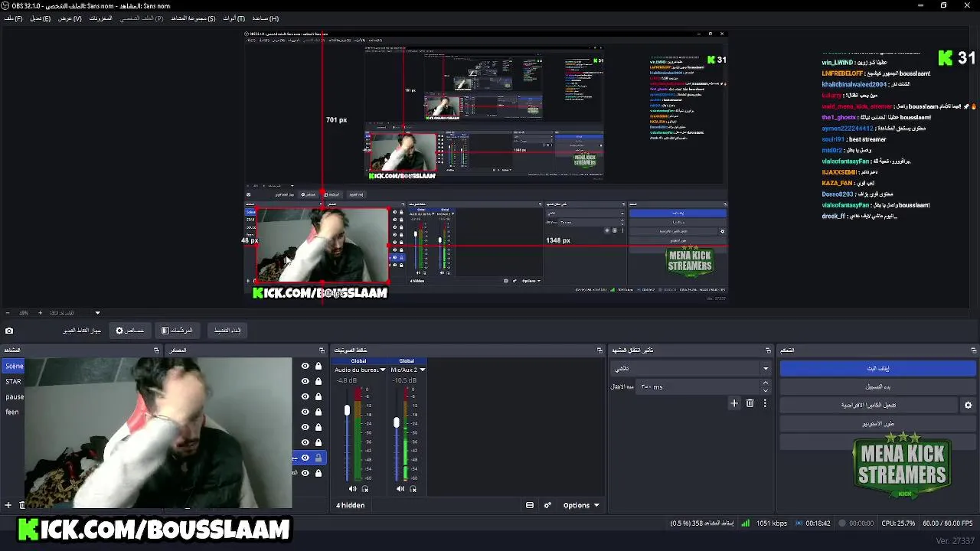Open transition three-dot more menu

coord(764,403)
